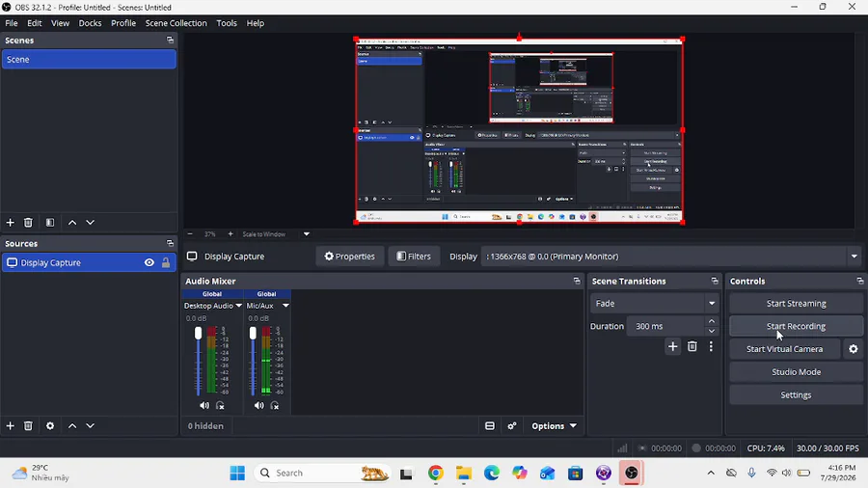Screen dimensions: 868x488
Task: Click the Windows Start button
Action: coord(237,474)
